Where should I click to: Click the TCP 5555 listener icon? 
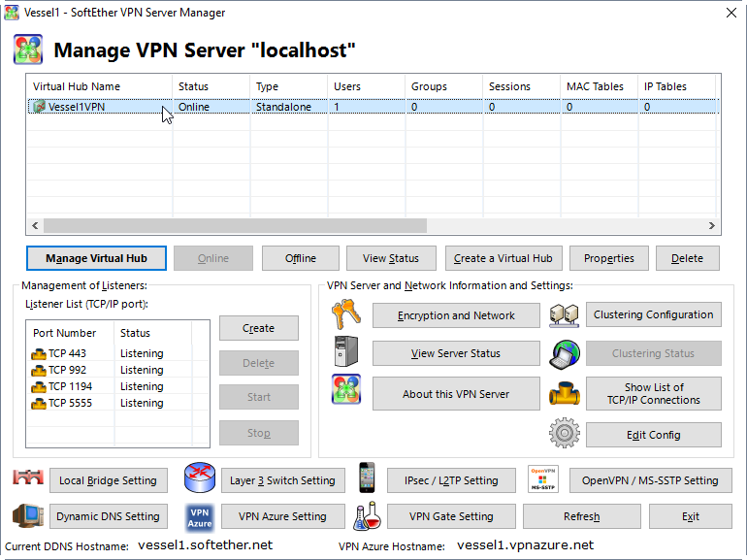[x=39, y=404]
